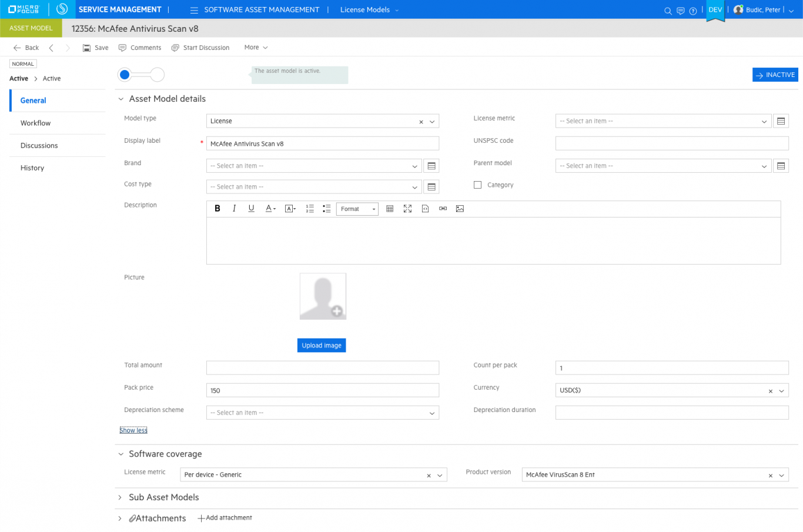Clear the Per device - Generic metric
Image resolution: width=803 pixels, height=532 pixels.
pos(429,476)
